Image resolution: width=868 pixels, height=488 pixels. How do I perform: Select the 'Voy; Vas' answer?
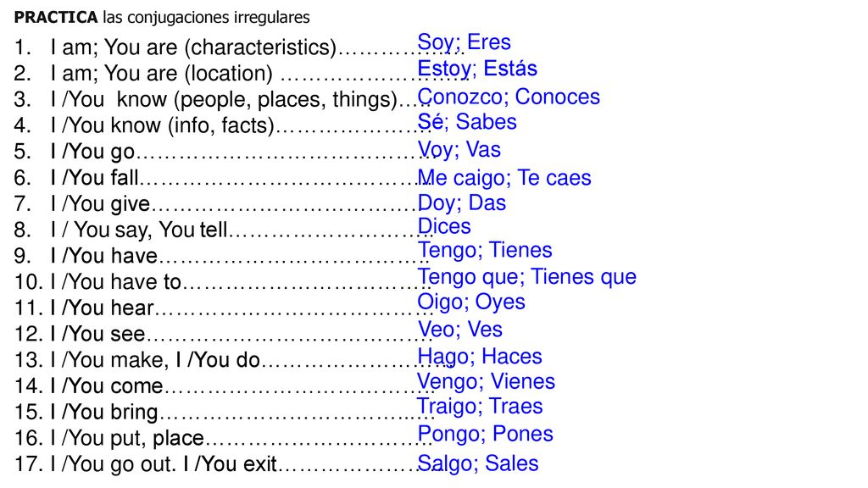(x=459, y=150)
